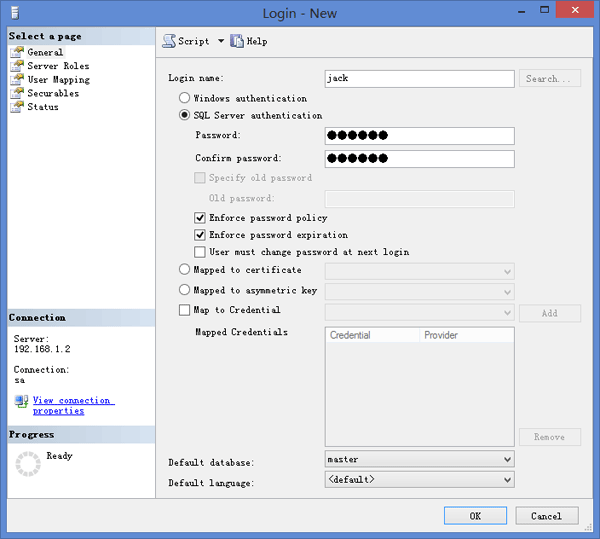Toggle Enforce password expiration checkbox
Viewport: 600px width, 539px height.
(x=200, y=235)
